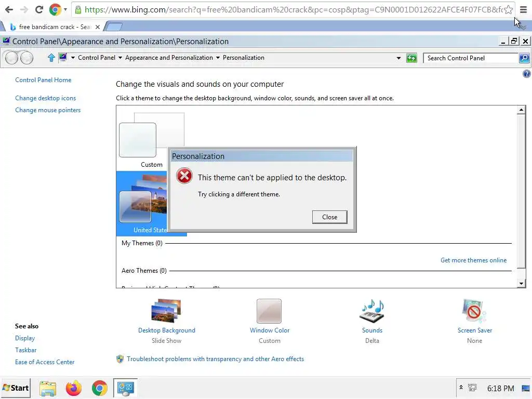Click the Control Panel forward button

click(x=26, y=58)
